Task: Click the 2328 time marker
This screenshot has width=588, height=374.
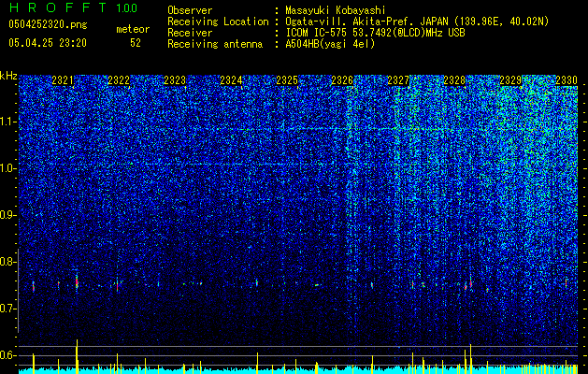Action: 454,80
